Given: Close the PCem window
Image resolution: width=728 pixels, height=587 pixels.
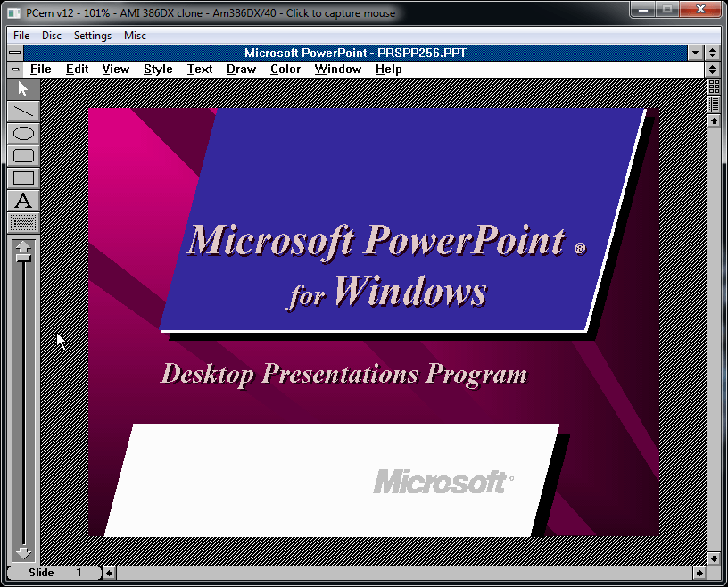Looking at the screenshot, I should [701, 9].
